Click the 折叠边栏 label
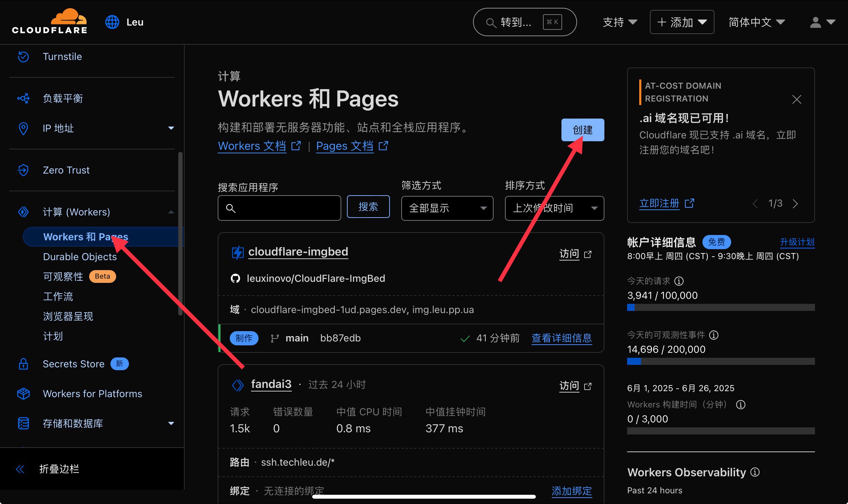This screenshot has width=848, height=504. tap(59, 469)
